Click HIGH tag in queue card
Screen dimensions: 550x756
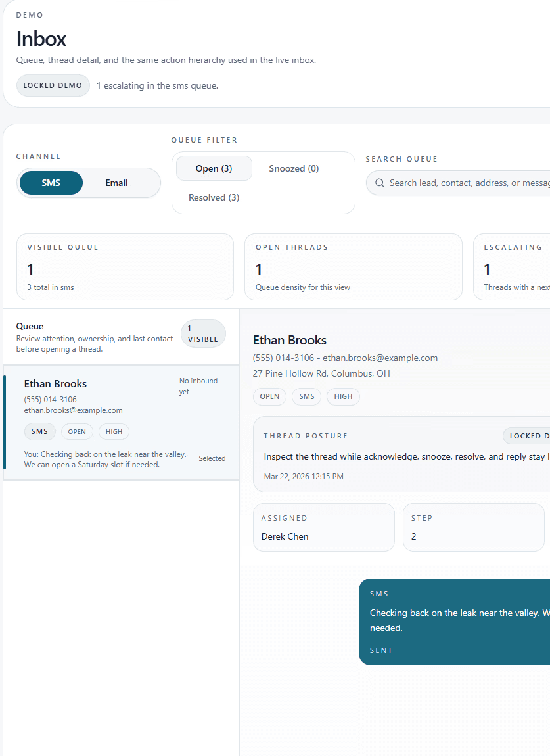click(x=114, y=431)
